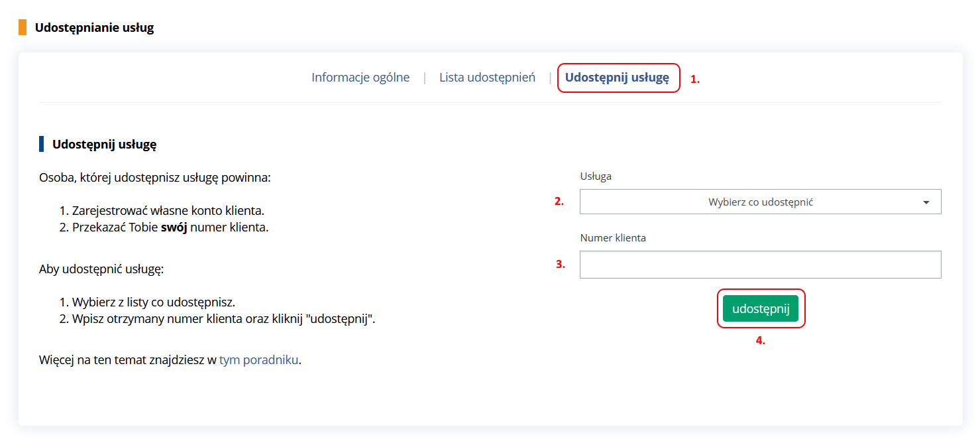The height and width of the screenshot is (447, 980).
Task: Click the red '1.' annotation near the tab
Action: [695, 79]
